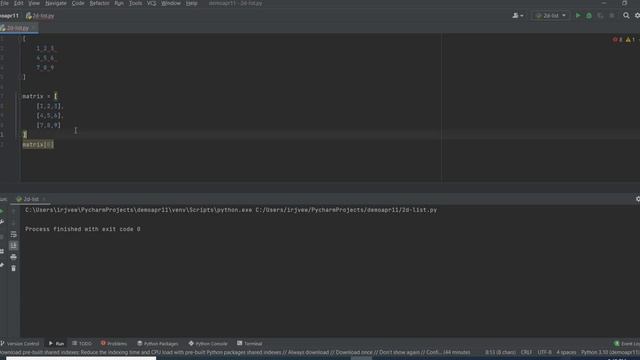This screenshot has width=640, height=360.
Task: Click the CRLF line separator status entry
Action: coord(526,352)
